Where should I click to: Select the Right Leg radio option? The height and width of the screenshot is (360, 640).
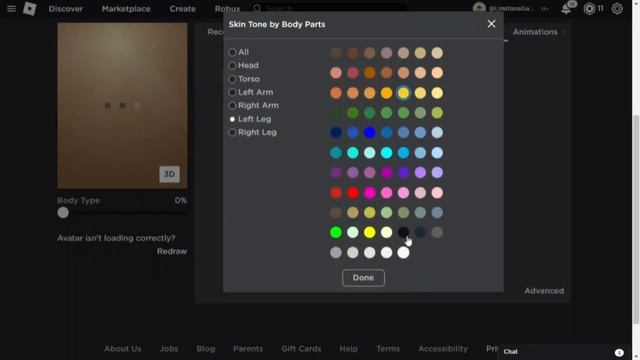click(232, 132)
